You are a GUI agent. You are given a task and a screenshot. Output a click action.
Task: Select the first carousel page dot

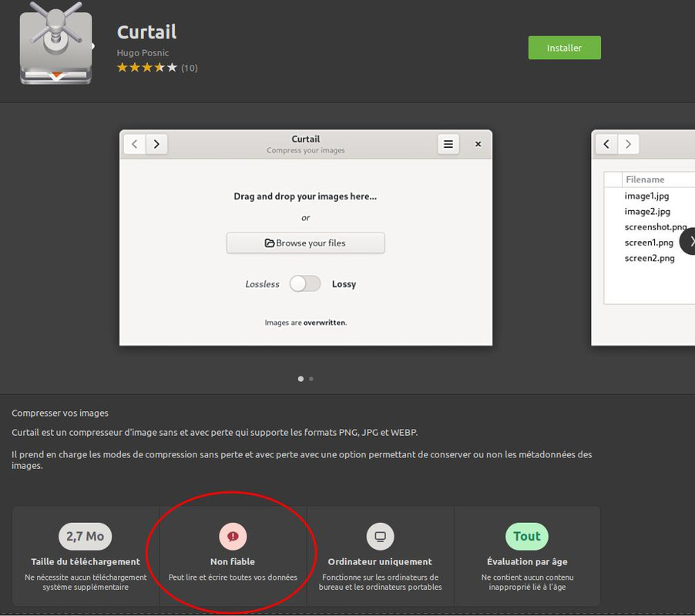tap(300, 379)
